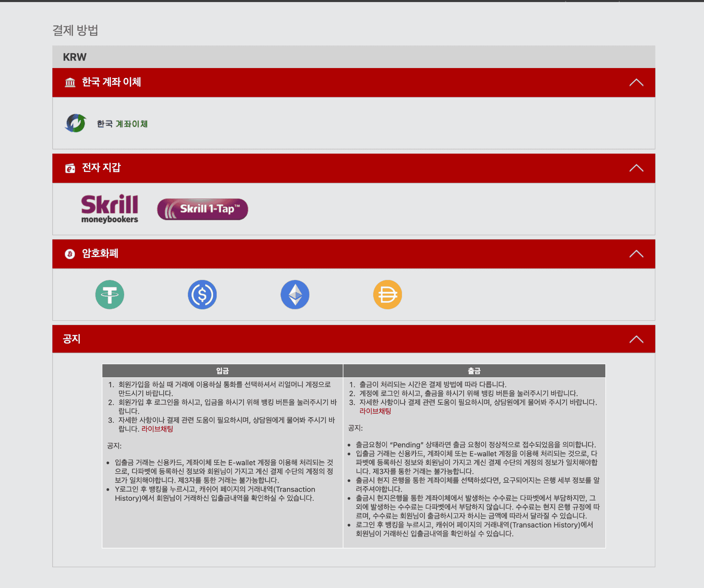Collapse the 한국 계좌 이체 section chevron

coord(636,82)
